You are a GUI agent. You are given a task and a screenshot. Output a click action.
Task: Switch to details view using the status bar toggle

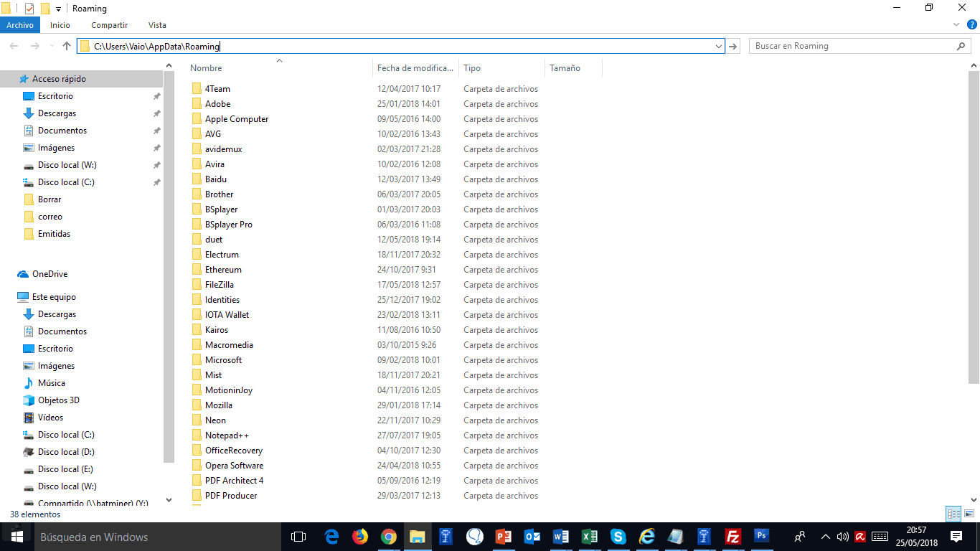(953, 514)
